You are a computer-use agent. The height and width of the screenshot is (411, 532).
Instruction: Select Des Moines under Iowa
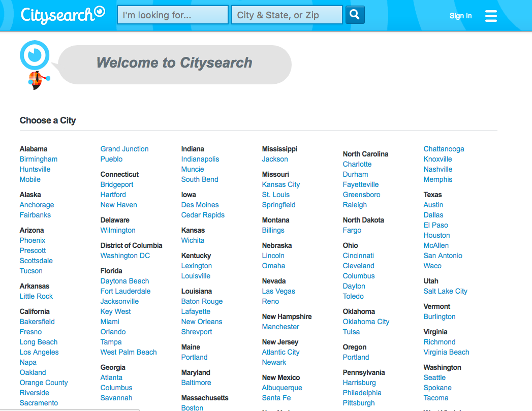(x=200, y=205)
